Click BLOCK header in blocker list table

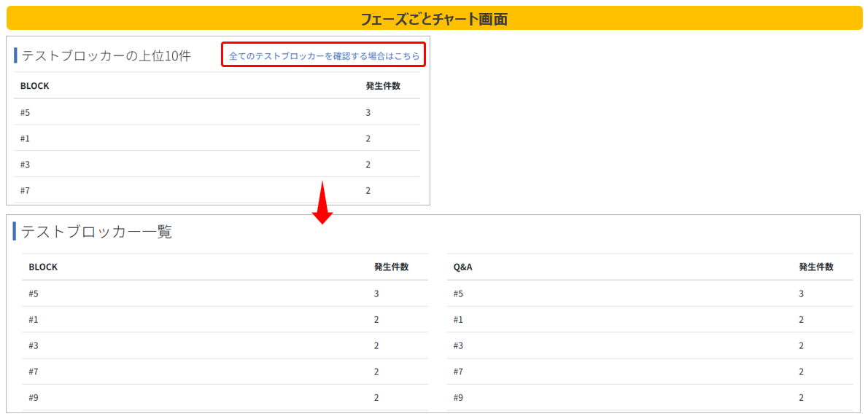pos(43,267)
